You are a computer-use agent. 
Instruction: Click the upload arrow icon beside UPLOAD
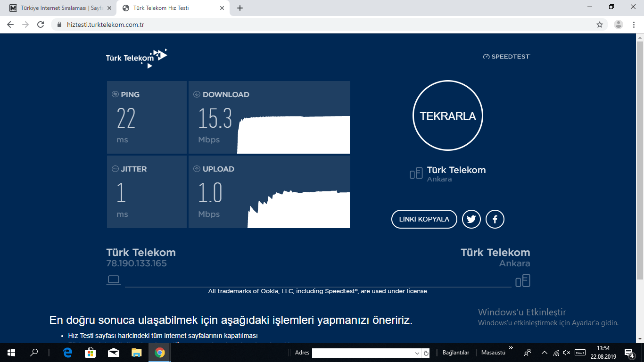pyautogui.click(x=197, y=169)
